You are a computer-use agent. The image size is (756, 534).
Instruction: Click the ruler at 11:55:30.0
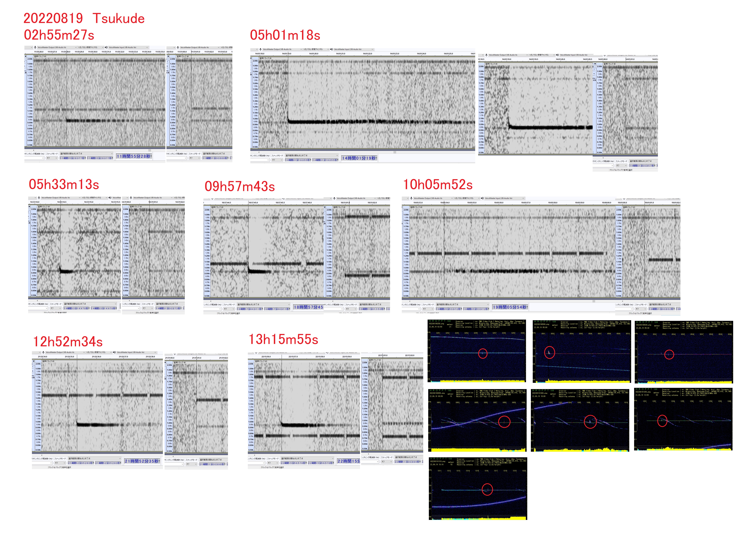(93, 52)
